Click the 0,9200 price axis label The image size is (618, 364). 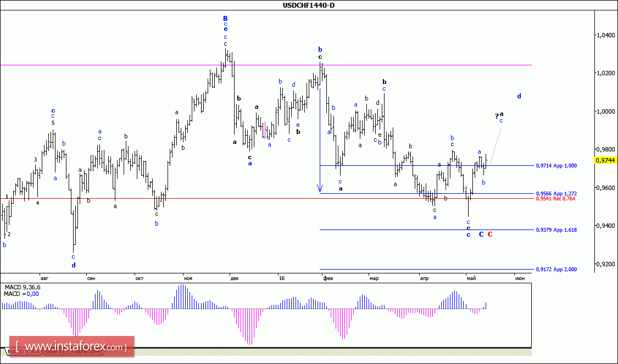click(605, 264)
